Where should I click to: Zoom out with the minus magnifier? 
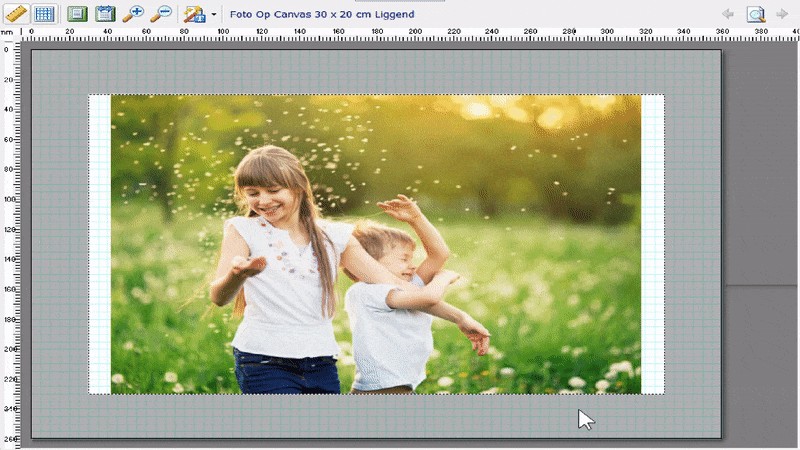[161, 14]
